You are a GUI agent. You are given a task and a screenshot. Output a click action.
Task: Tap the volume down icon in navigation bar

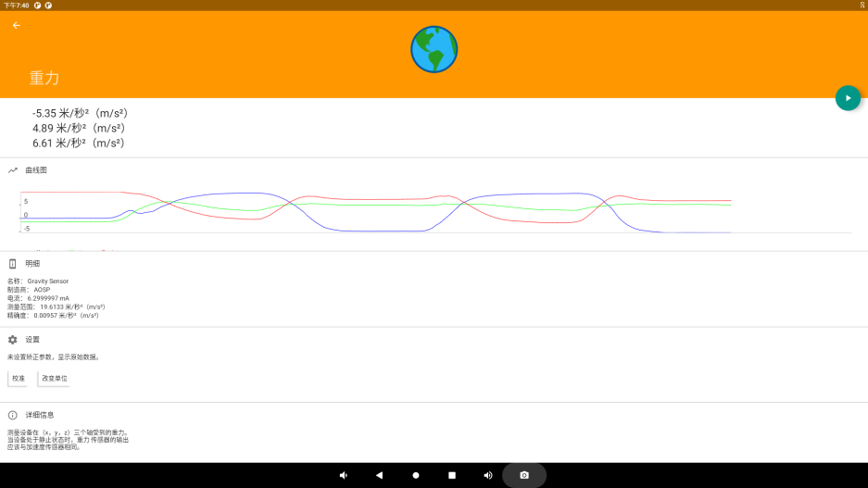click(343, 475)
